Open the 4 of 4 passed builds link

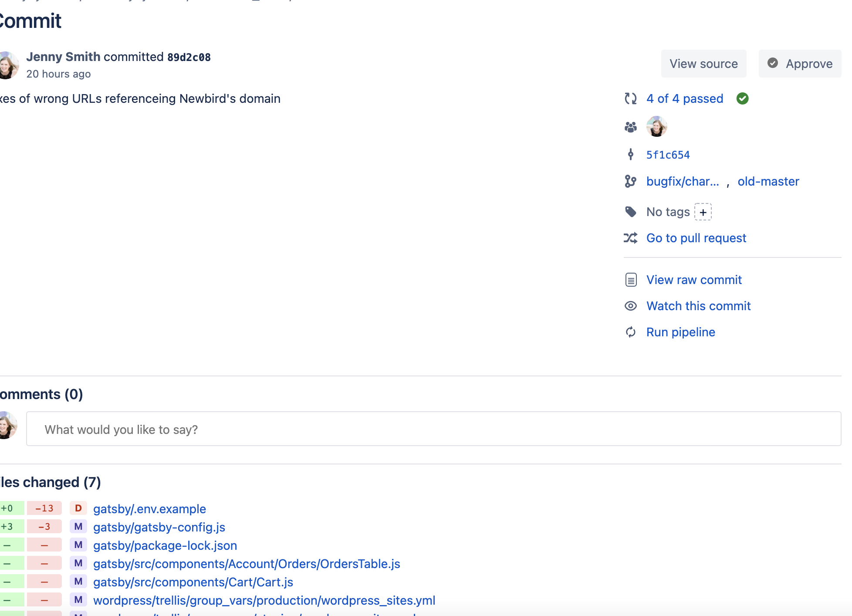685,99
